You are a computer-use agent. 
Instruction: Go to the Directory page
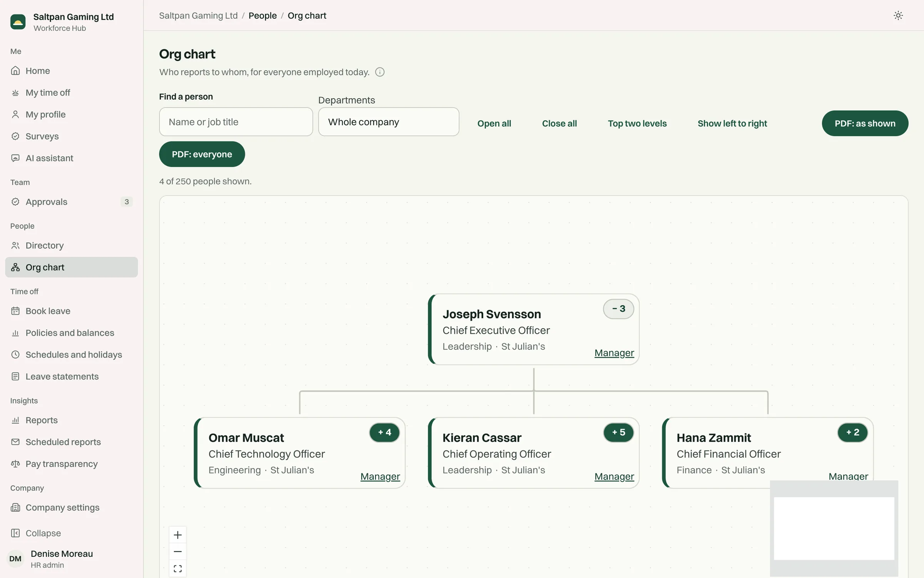71,245
